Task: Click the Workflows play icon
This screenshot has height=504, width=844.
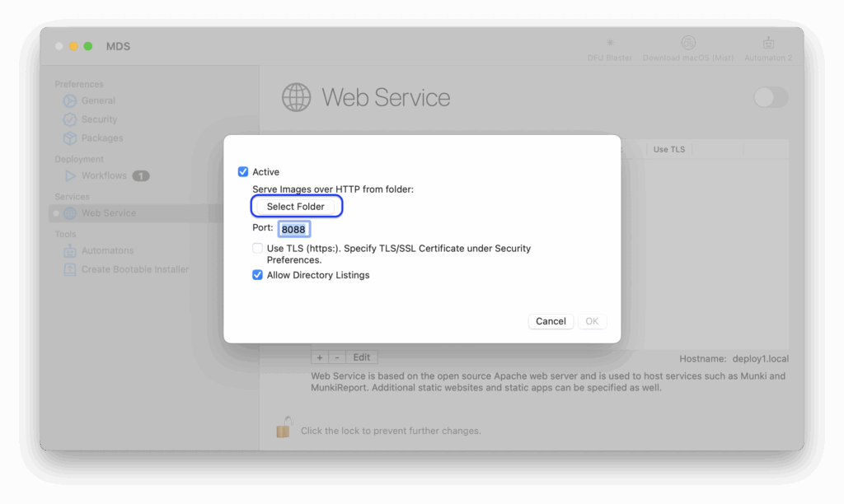Action: pos(70,176)
